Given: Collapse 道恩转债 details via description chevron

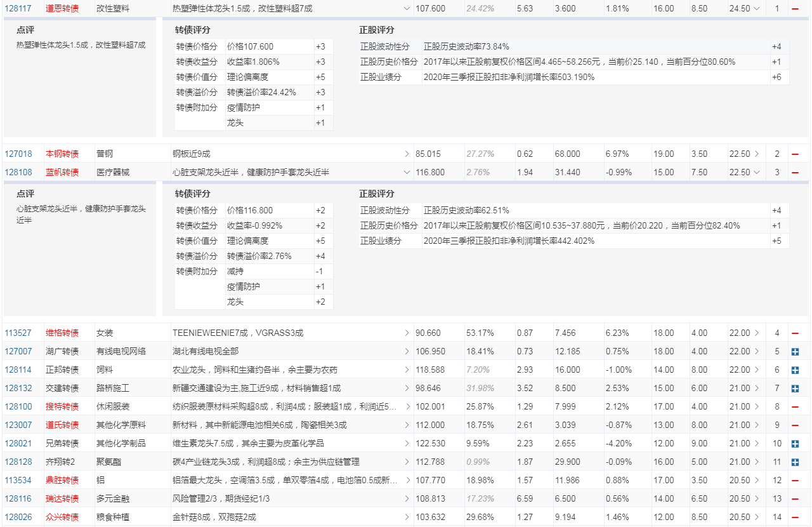Looking at the screenshot, I should (407, 9).
